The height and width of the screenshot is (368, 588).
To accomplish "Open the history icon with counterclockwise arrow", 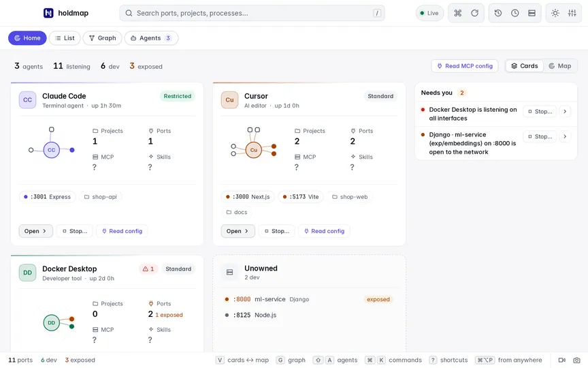I will [498, 13].
